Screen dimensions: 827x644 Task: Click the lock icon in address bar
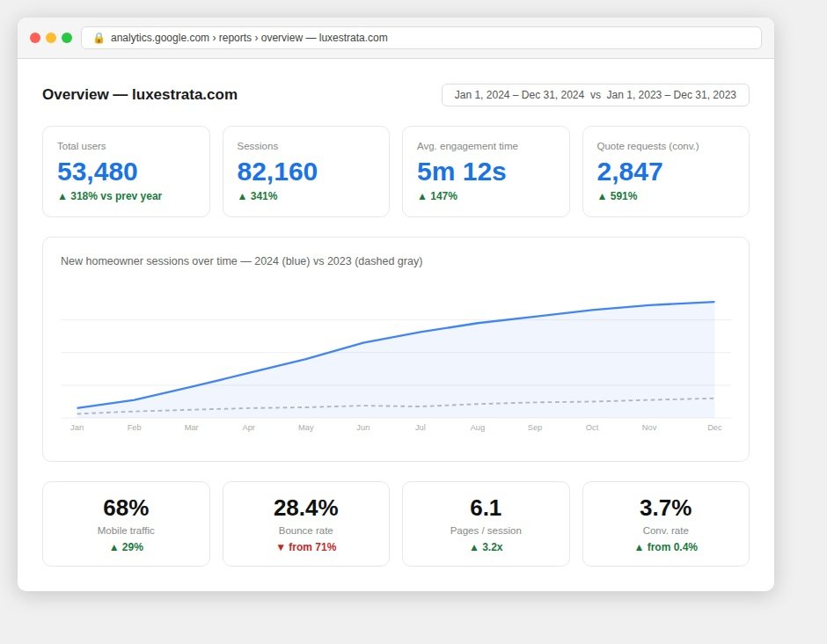(x=99, y=38)
